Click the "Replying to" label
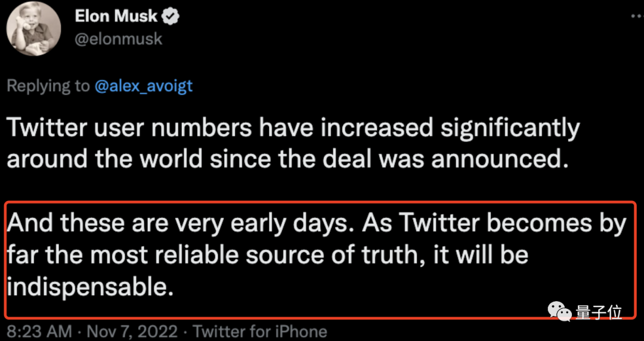 coord(48,86)
